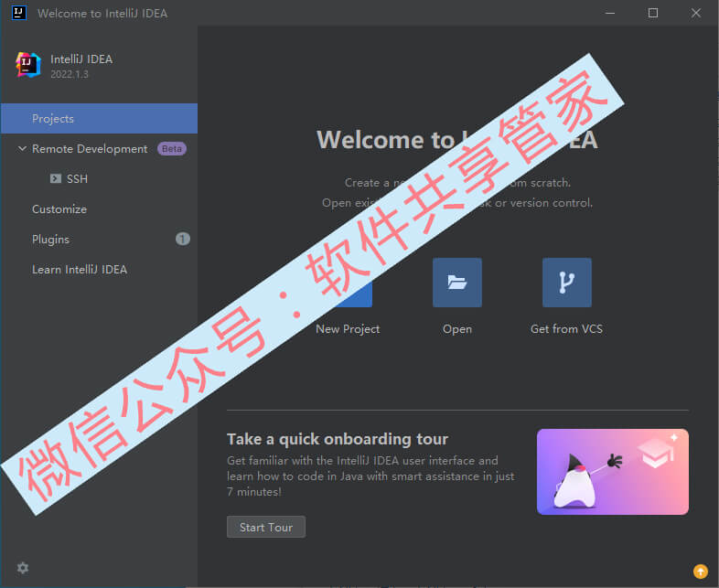The height and width of the screenshot is (588, 719).
Task: Switch to the Customize page
Action: (x=59, y=209)
